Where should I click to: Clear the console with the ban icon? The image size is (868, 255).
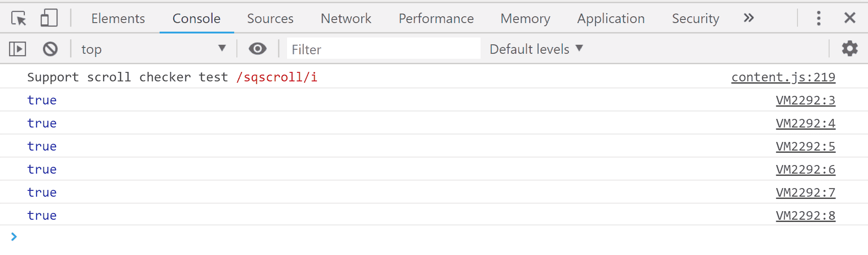[x=50, y=49]
